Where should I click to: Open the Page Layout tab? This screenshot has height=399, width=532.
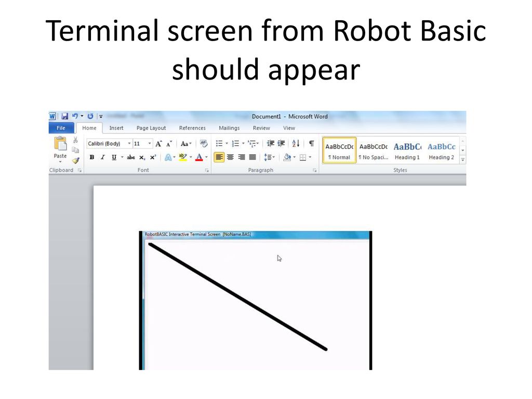point(151,128)
